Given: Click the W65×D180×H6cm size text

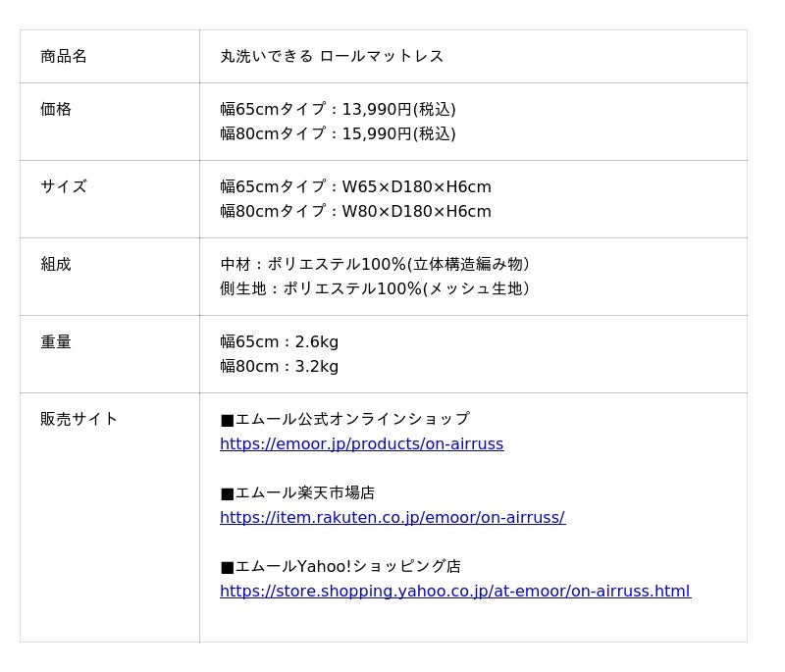Looking at the screenshot, I should (x=416, y=187).
